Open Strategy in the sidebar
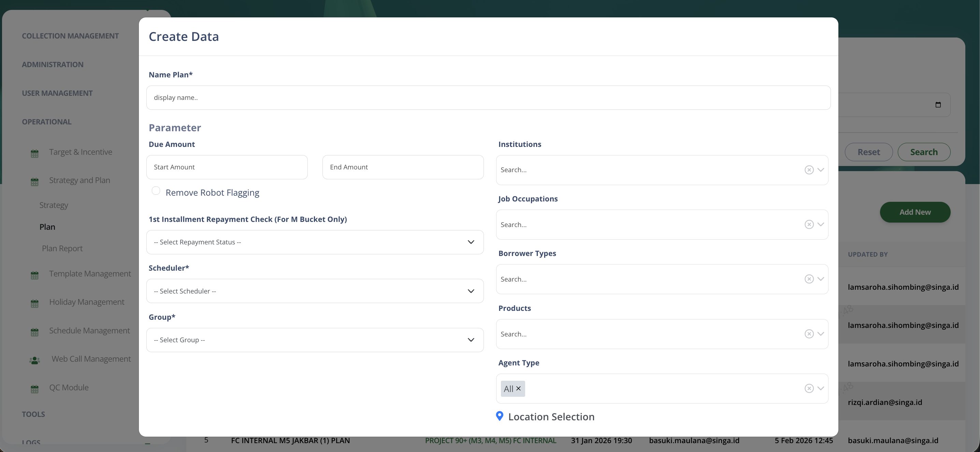 pyautogui.click(x=54, y=205)
